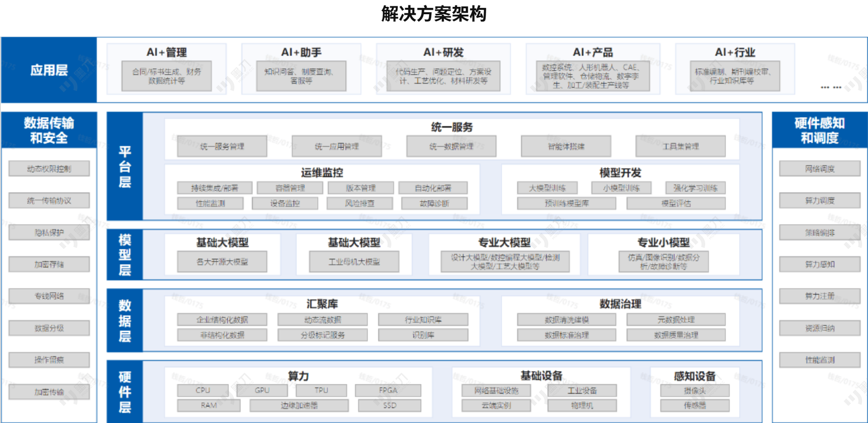Image resolution: width=868 pixels, height=423 pixels.
Task: Select the 大模型训练 box
Action: pos(547,188)
